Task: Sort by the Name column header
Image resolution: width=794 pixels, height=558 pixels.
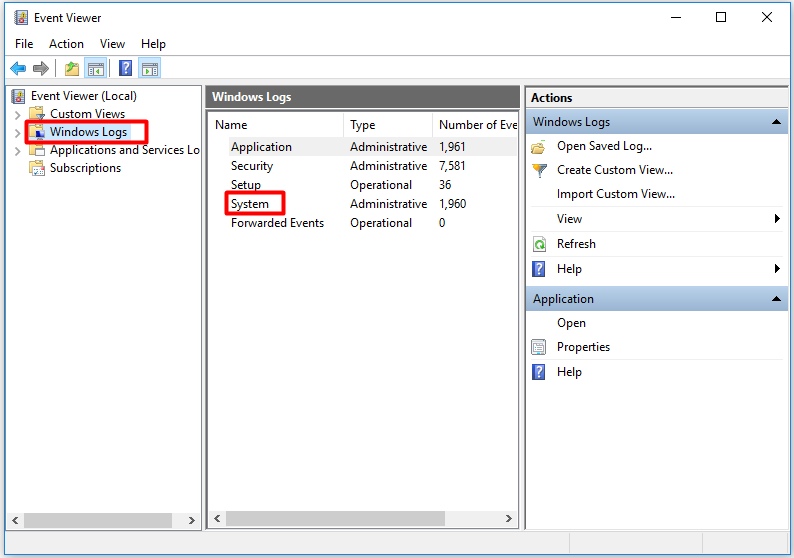Action: coord(277,125)
